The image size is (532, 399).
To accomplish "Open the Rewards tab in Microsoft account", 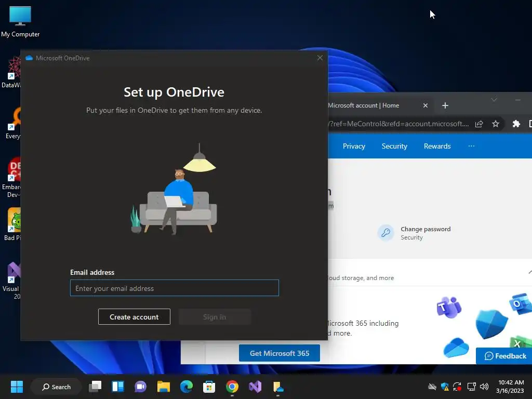I will [437, 146].
